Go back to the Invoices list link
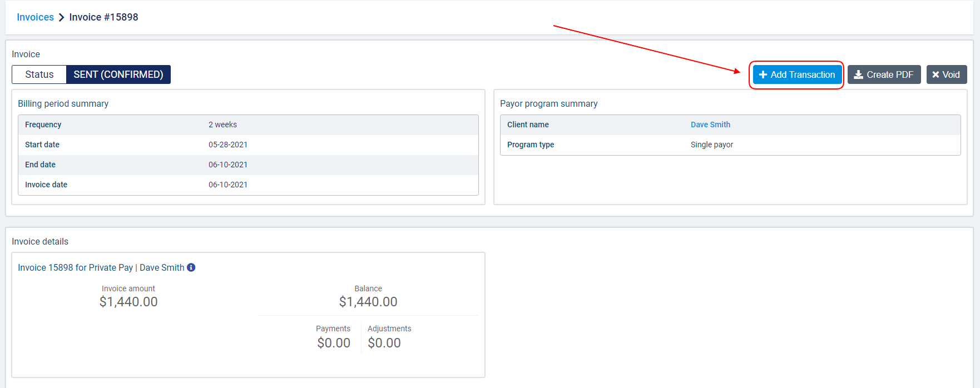 [x=35, y=17]
